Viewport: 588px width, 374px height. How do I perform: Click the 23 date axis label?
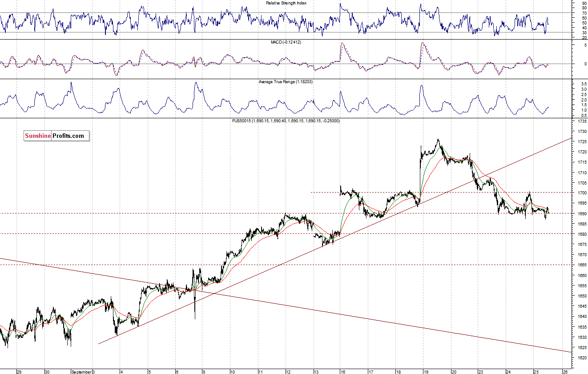(481, 371)
